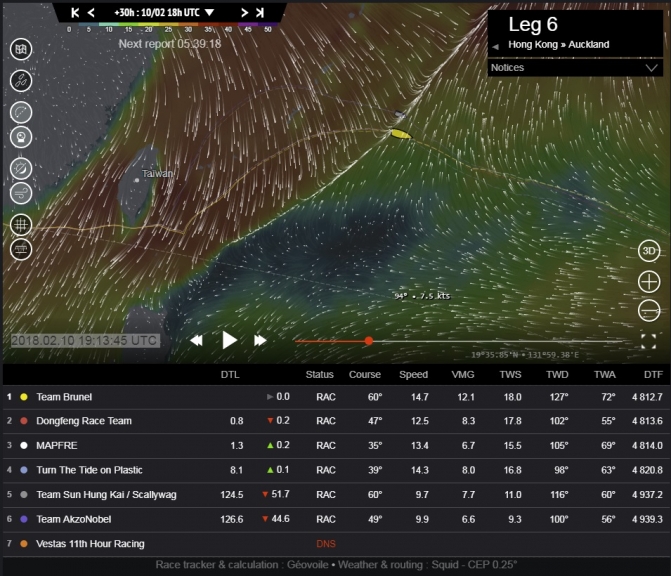Click Dongfeng red color dot
This screenshot has width=671, height=576.
pos(24,421)
